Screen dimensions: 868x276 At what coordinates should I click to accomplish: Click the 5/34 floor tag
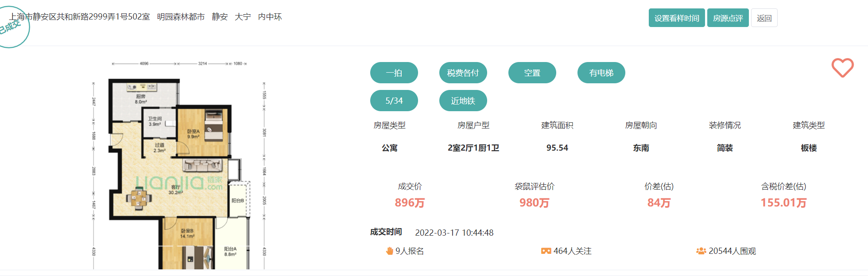(x=394, y=101)
